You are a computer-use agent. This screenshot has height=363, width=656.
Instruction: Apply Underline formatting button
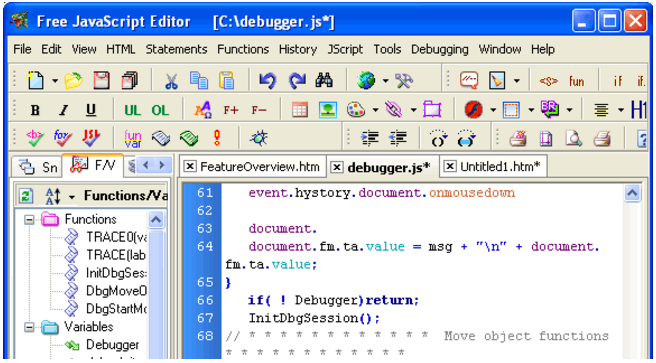pyautogui.click(x=91, y=110)
